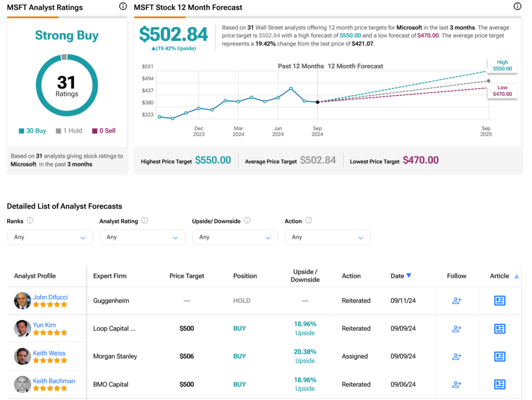
Task: Open John Difucci article icon
Action: tap(499, 301)
